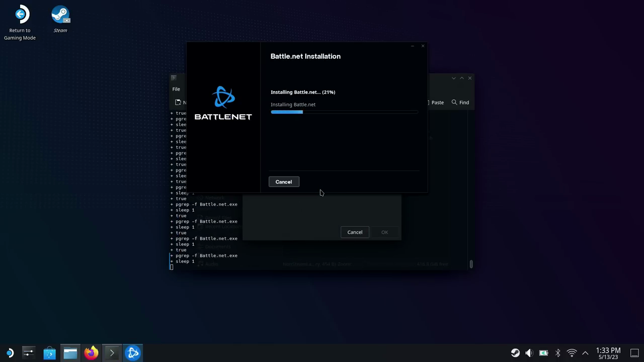Click the Battle.net logo in the installer
The width and height of the screenshot is (644, 362).
pyautogui.click(x=223, y=103)
